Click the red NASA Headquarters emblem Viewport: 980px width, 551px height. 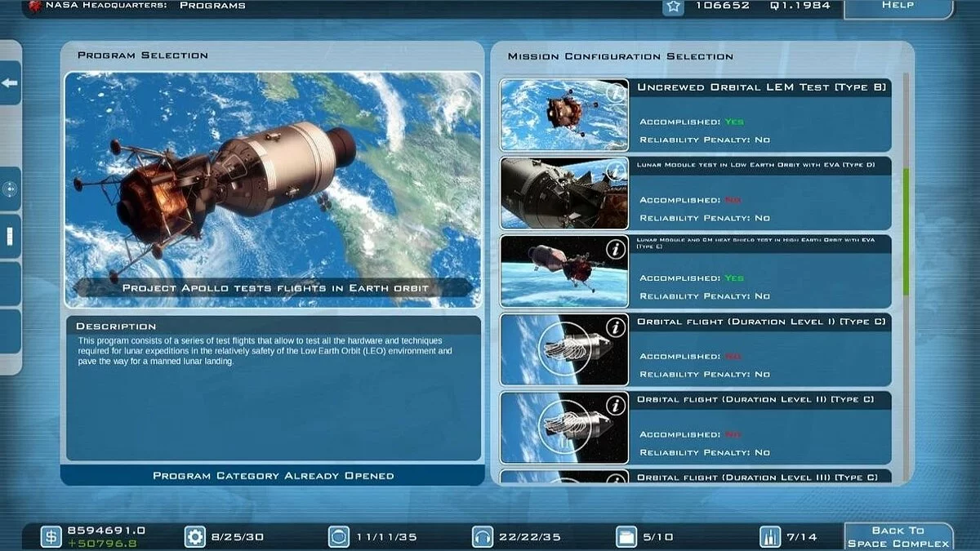click(x=35, y=6)
